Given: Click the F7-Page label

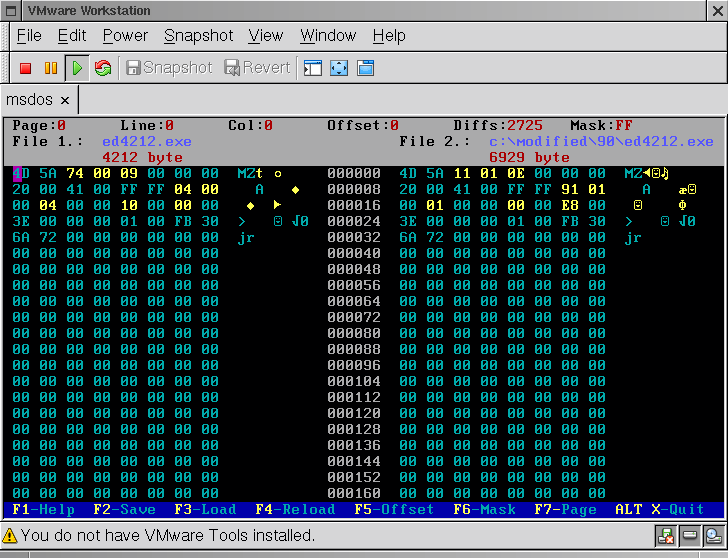Looking at the screenshot, I should coord(566,510).
